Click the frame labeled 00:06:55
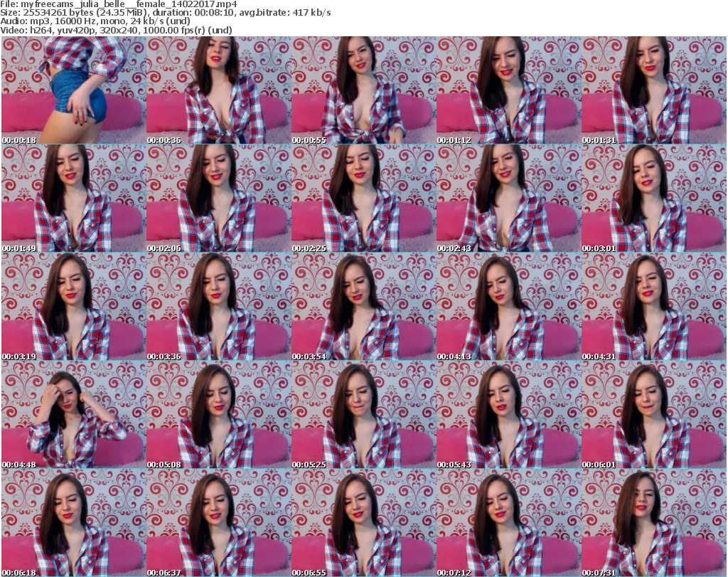Viewport: 728px width, 577px height. [363, 523]
